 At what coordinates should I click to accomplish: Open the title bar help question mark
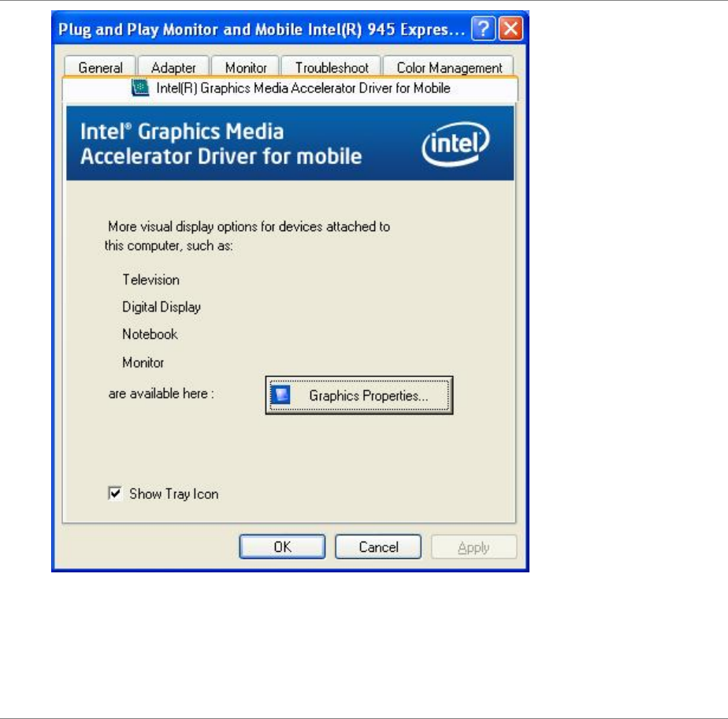[483, 29]
